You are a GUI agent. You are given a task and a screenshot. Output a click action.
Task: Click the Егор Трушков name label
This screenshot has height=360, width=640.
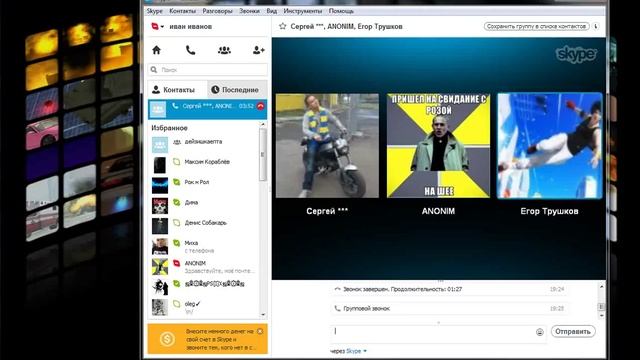coord(549,211)
